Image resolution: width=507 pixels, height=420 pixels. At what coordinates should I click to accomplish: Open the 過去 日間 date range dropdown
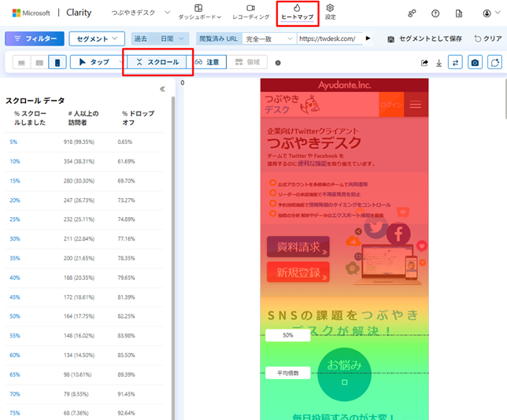point(159,39)
